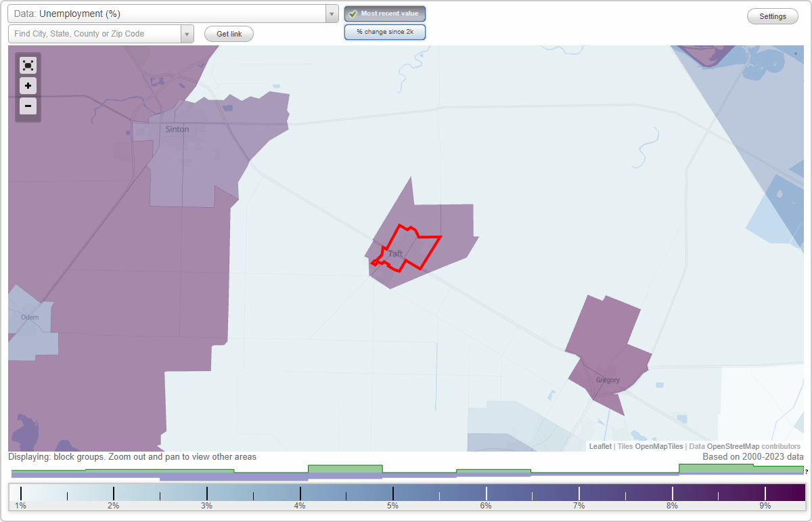
Task: Expand the location search dropdown arrow
Action: [x=187, y=33]
